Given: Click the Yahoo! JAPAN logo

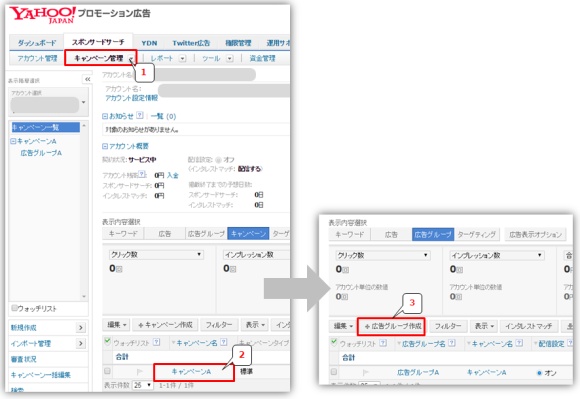Looking at the screenshot, I should [x=42, y=15].
